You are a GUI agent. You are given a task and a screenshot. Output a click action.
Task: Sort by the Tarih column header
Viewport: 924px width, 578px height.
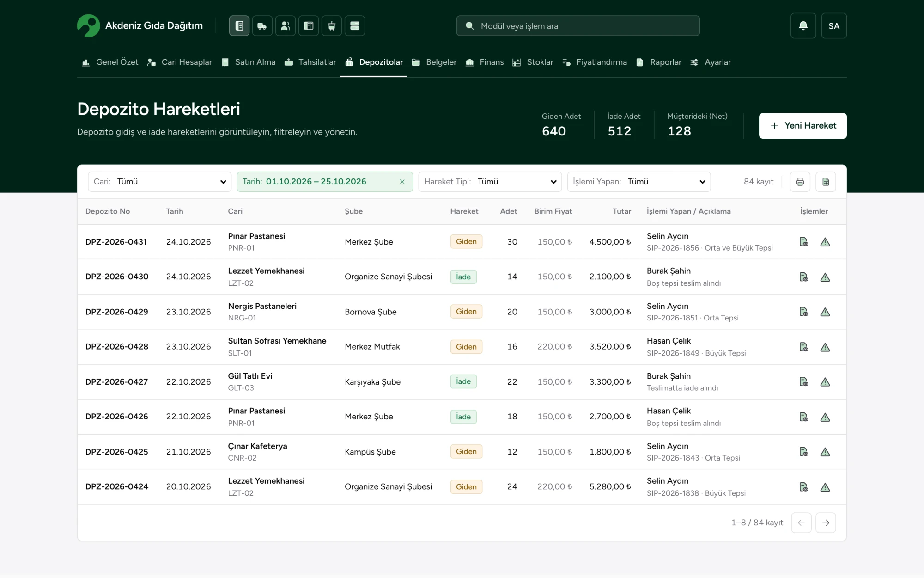click(x=175, y=211)
